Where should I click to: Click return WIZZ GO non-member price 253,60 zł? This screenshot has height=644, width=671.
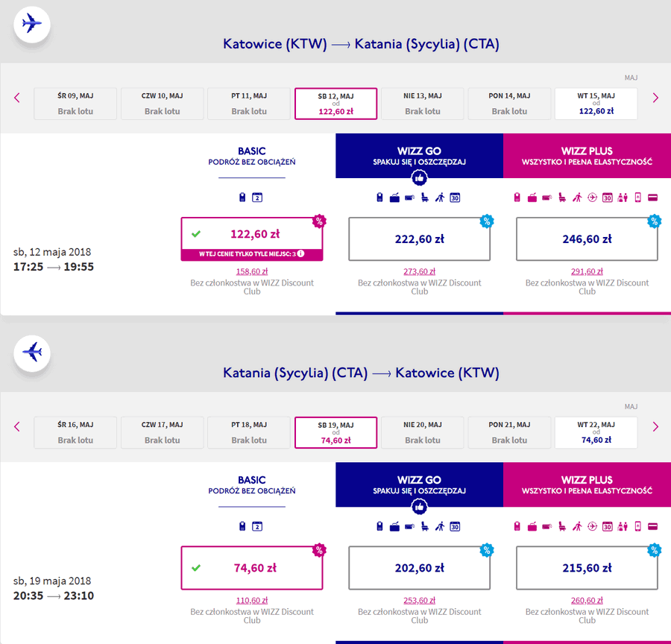pos(419,600)
